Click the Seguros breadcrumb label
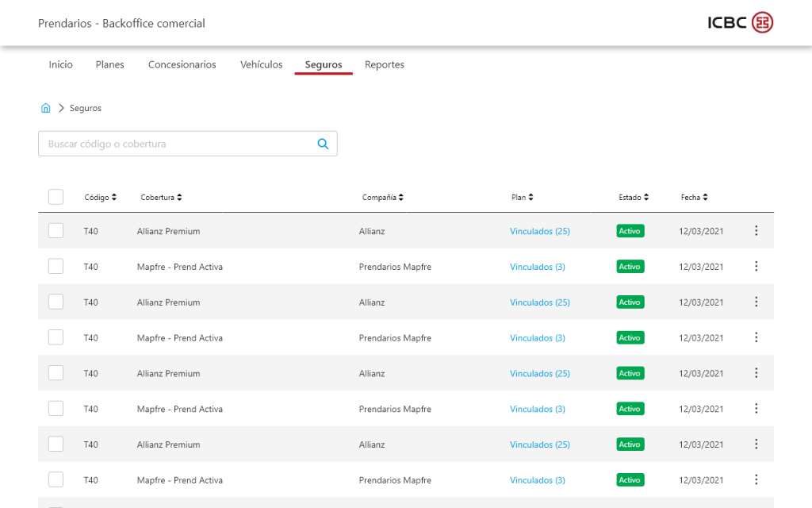Image resolution: width=812 pixels, height=508 pixels. pyautogui.click(x=86, y=108)
